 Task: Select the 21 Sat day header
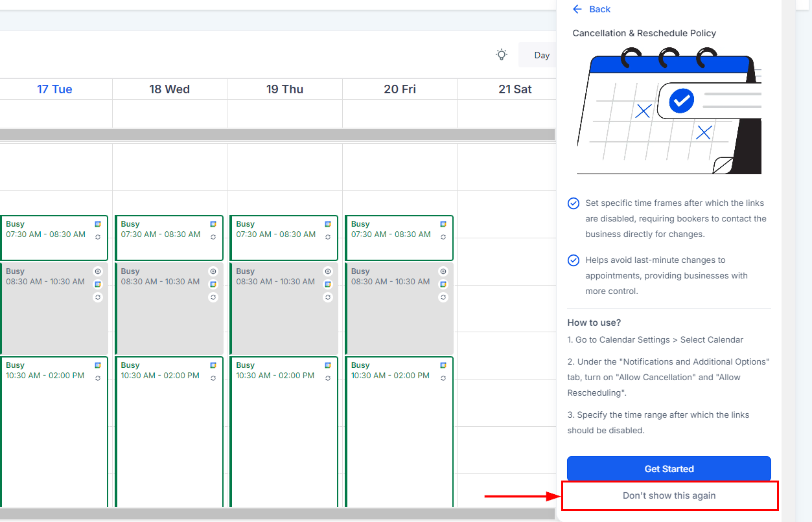point(515,89)
